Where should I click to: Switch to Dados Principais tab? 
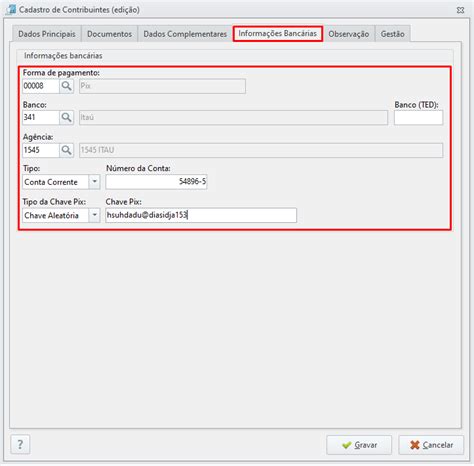pyautogui.click(x=47, y=34)
